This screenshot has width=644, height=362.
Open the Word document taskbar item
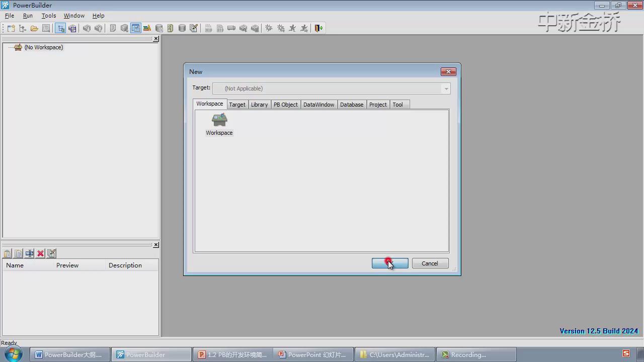click(x=70, y=354)
